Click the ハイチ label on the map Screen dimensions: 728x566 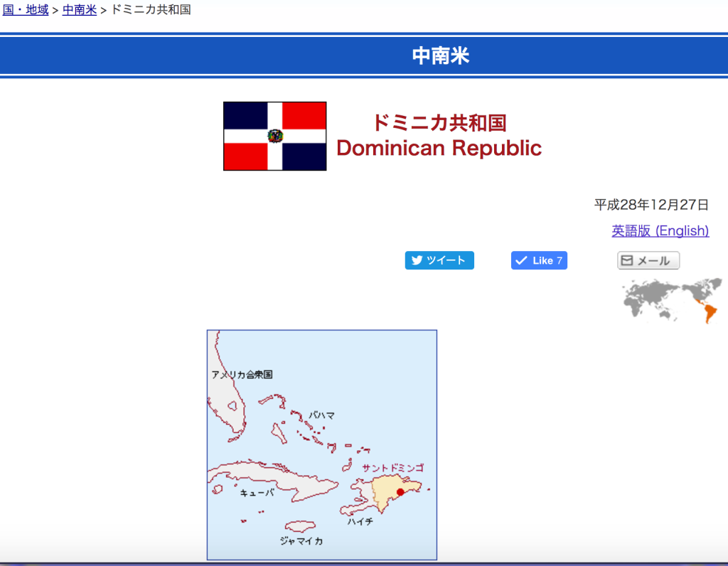pyautogui.click(x=360, y=521)
